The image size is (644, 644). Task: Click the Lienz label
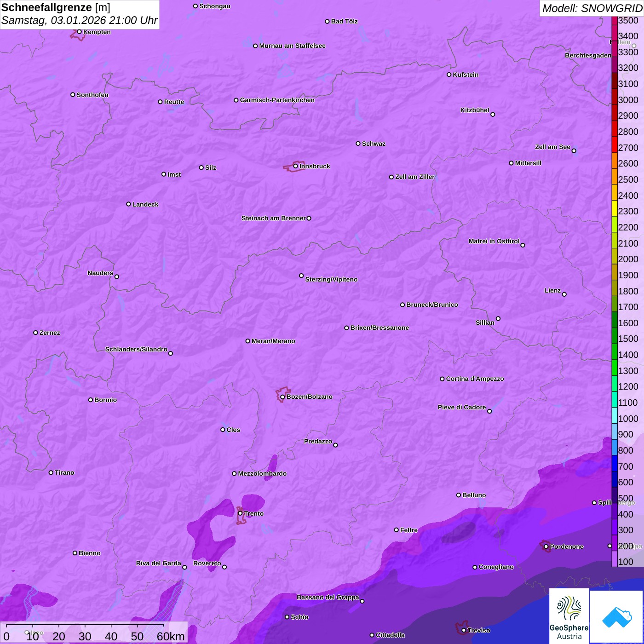point(552,290)
